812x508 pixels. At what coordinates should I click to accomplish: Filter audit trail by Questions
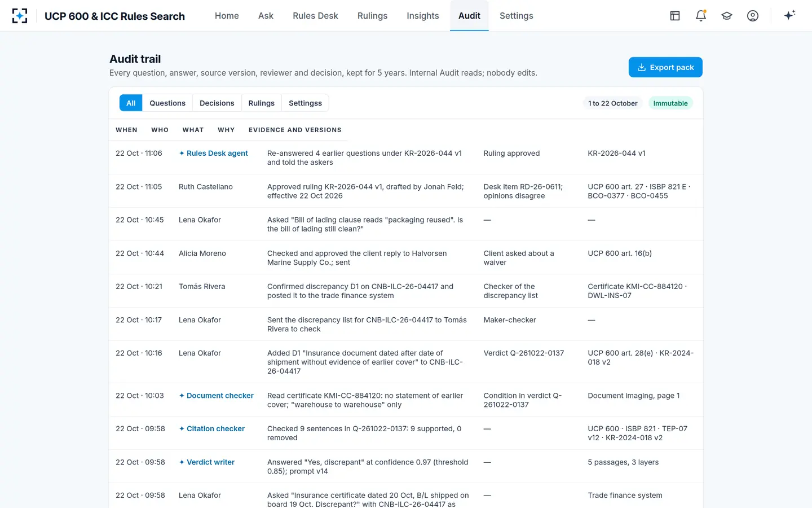[167, 103]
